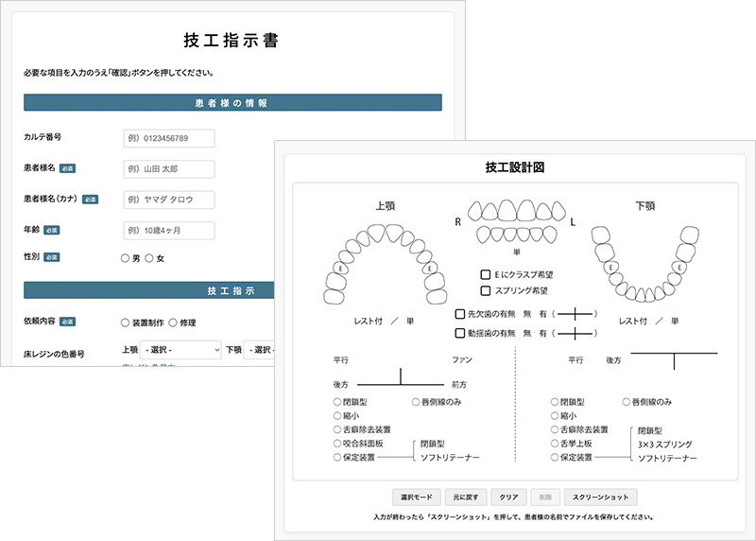Select the 装置制作 radio option

pyautogui.click(x=125, y=323)
